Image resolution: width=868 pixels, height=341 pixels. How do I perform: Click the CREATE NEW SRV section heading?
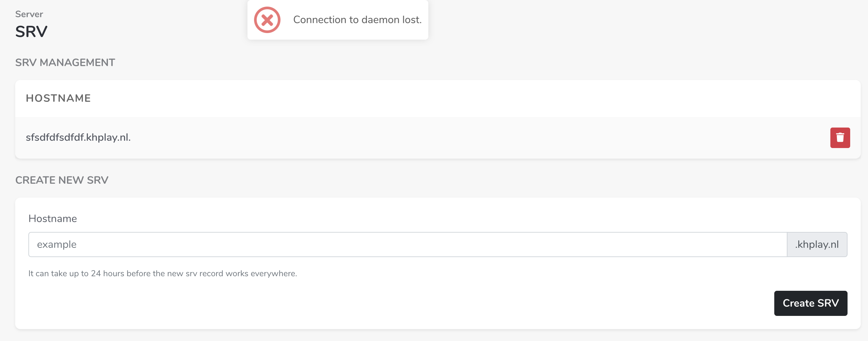click(62, 180)
